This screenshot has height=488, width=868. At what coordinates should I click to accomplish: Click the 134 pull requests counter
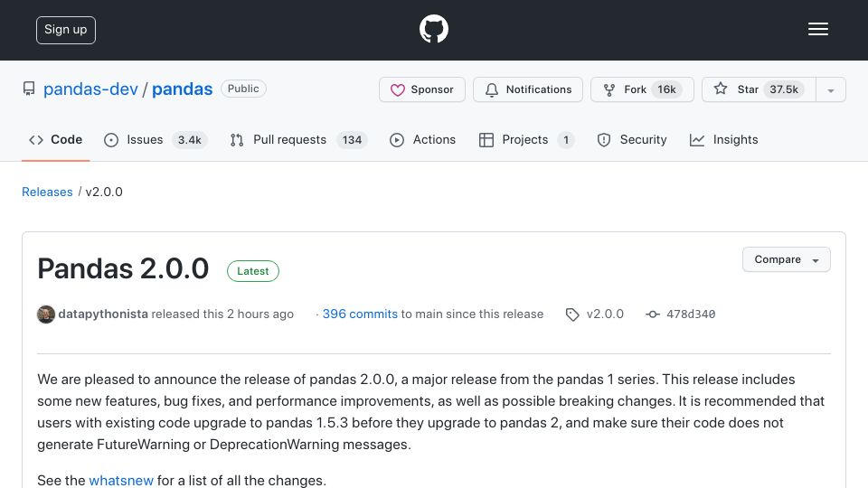coord(352,140)
